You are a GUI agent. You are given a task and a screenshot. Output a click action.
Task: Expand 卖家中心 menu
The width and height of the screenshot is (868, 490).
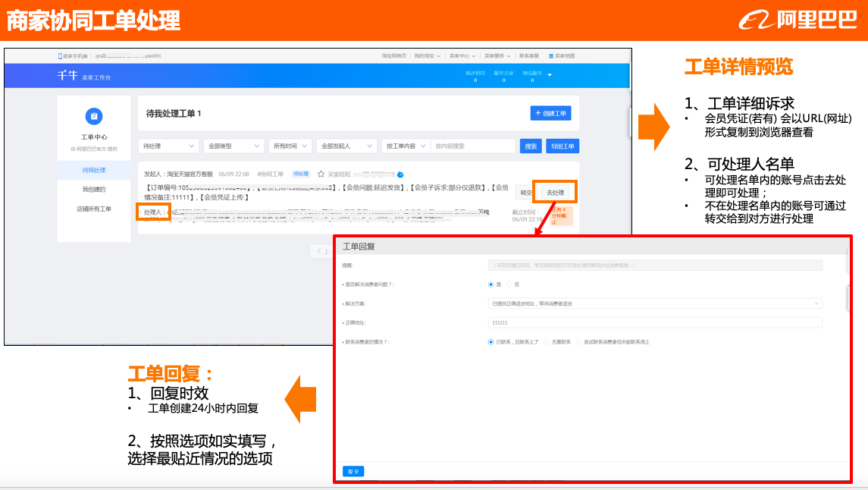click(x=462, y=56)
